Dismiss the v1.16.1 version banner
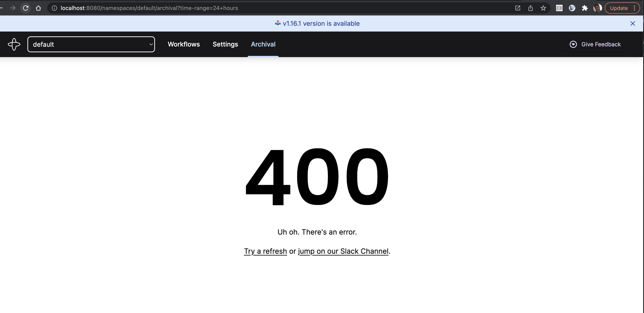 (x=633, y=23)
